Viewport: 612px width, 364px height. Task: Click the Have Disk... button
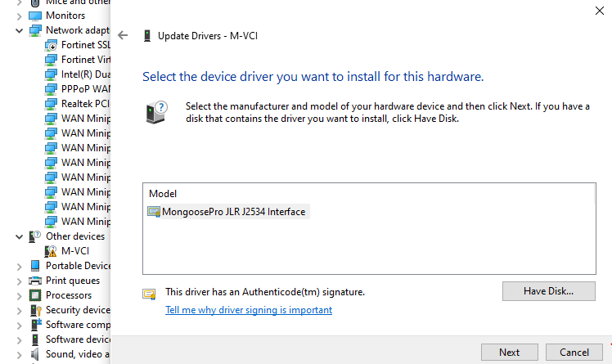coord(548,291)
